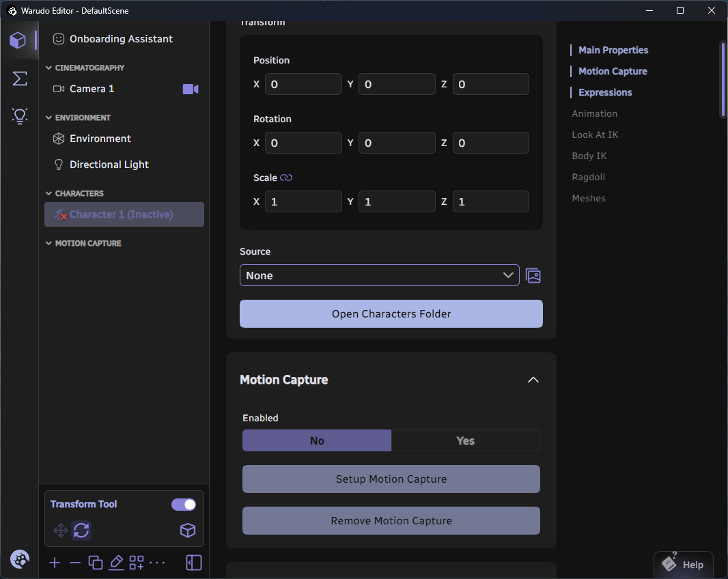
Task: Open the Blueprints sigma tab
Action: [x=20, y=79]
